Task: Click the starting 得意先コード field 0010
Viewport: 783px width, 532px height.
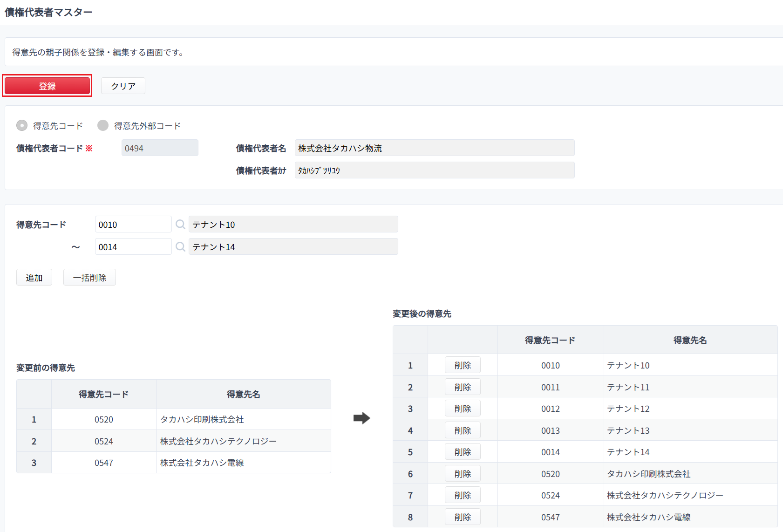Action: point(133,224)
